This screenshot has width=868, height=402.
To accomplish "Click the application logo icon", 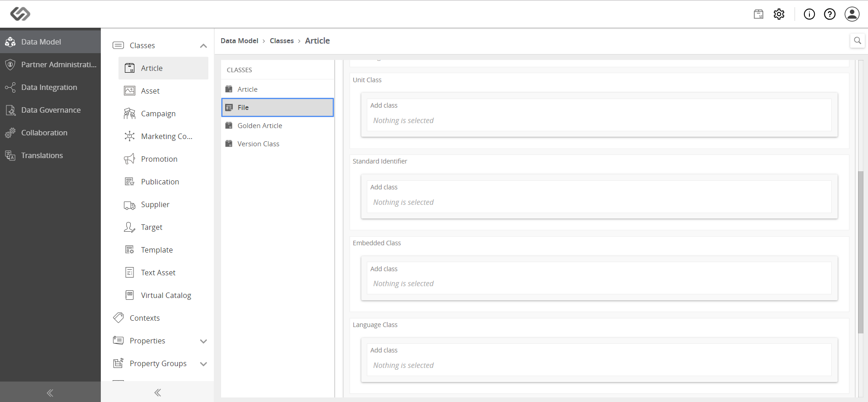I will 20,14.
